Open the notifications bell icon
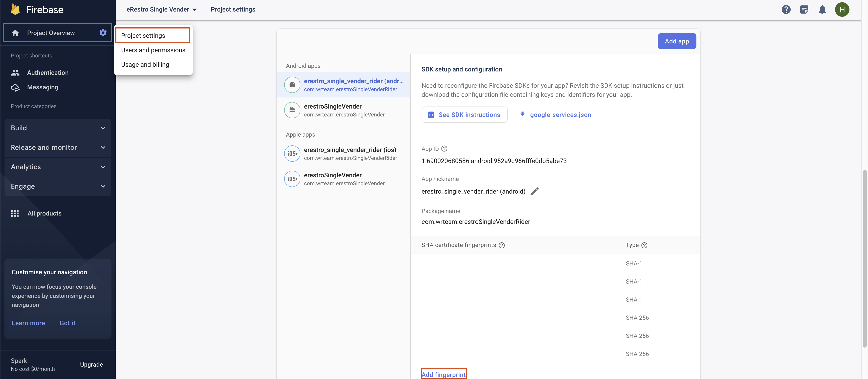 coord(822,9)
